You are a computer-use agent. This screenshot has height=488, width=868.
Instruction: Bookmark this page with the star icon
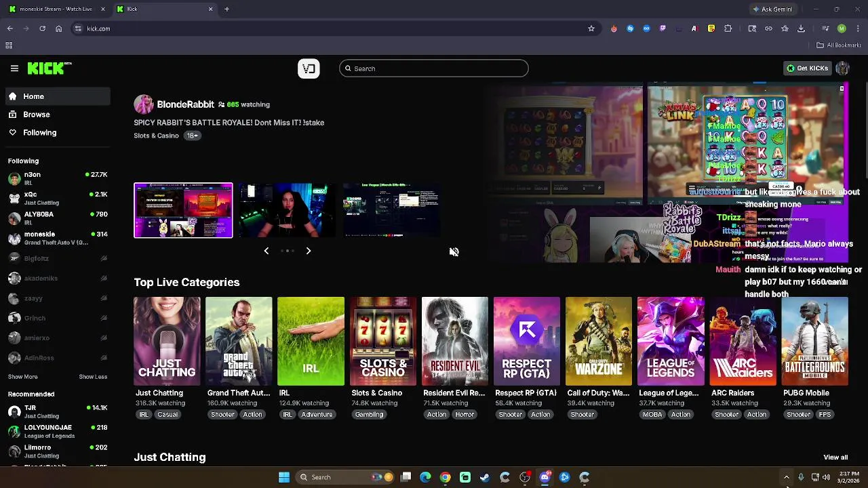point(591,28)
